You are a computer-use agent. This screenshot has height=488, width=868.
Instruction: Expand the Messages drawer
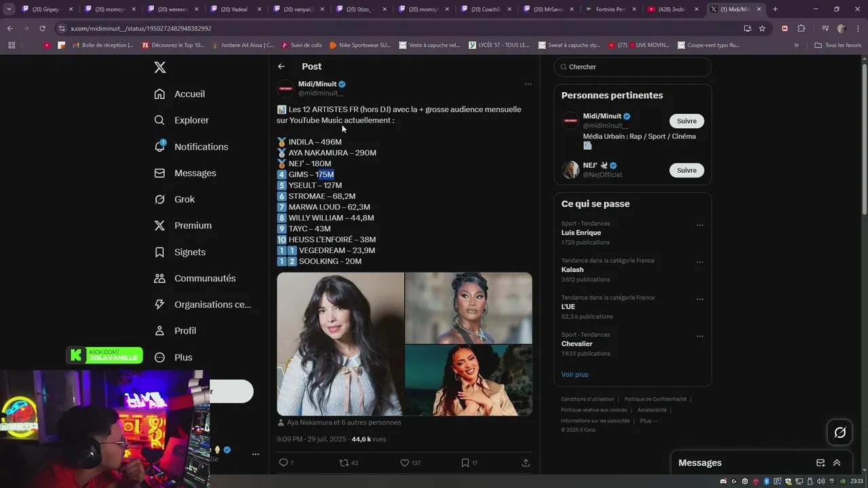(x=837, y=463)
